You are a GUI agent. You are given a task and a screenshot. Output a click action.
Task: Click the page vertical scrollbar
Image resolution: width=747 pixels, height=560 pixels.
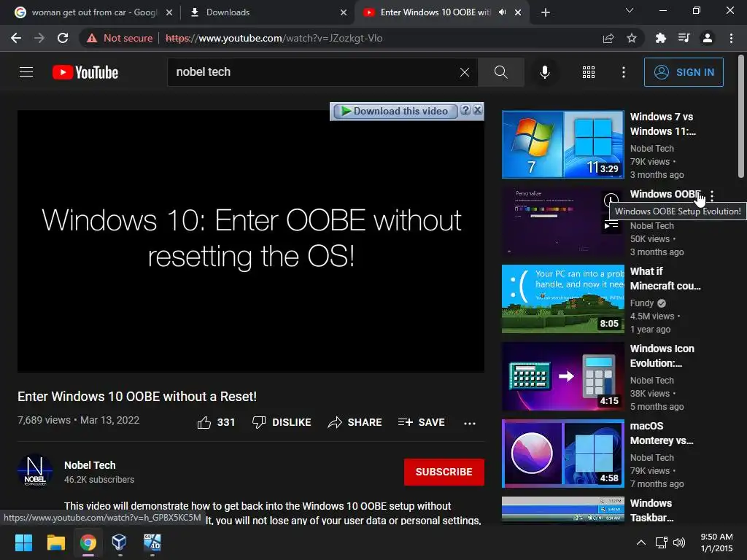pyautogui.click(x=741, y=117)
